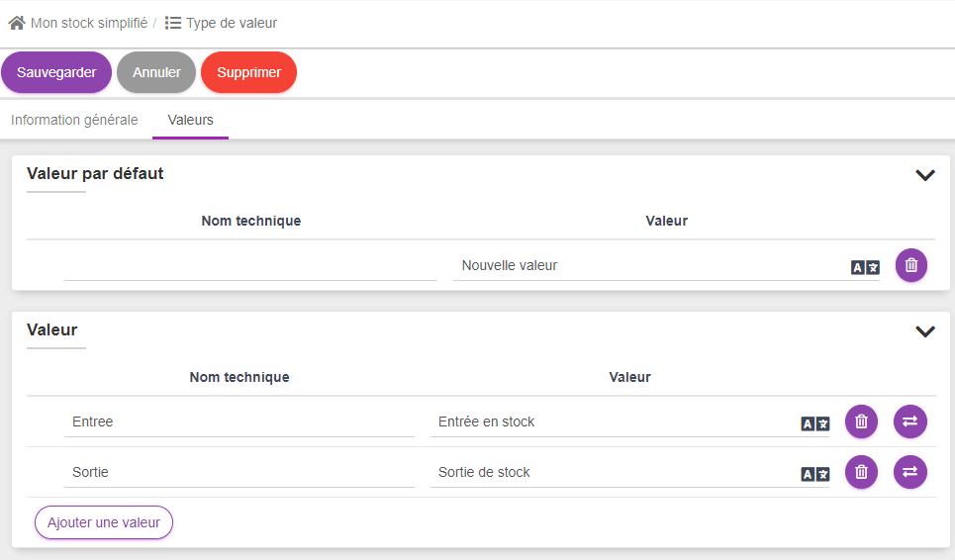
Task: Delete the default value row with trash icon
Action: [x=911, y=265]
